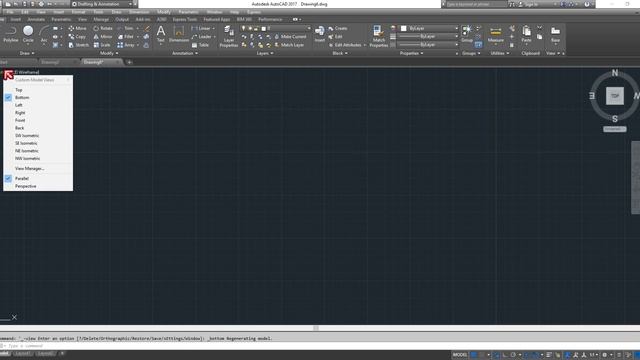
Task: Expand the Modify panel
Action: 109,53
